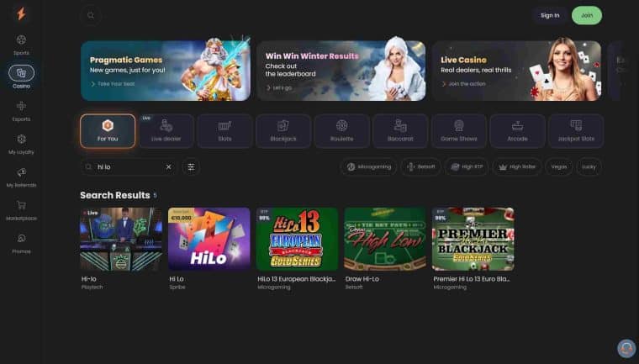
Task: Click the 'Draw Hi-Lo' title text
Action: point(362,279)
